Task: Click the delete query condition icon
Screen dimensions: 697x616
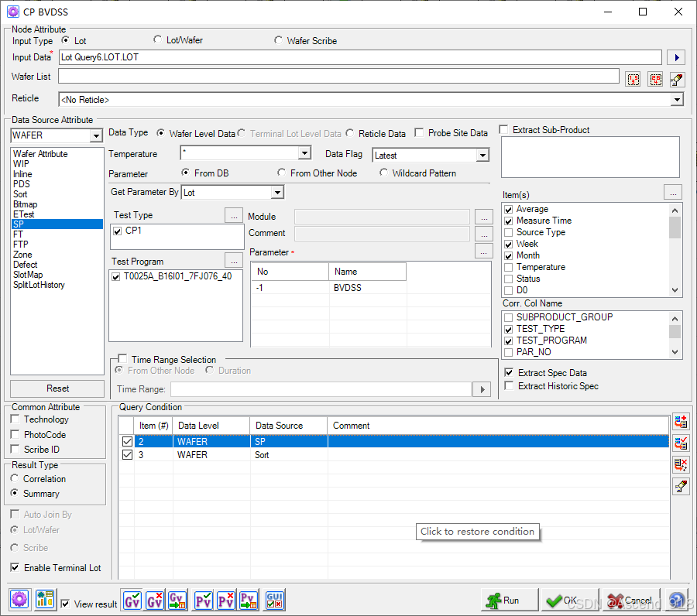Action: click(x=681, y=464)
